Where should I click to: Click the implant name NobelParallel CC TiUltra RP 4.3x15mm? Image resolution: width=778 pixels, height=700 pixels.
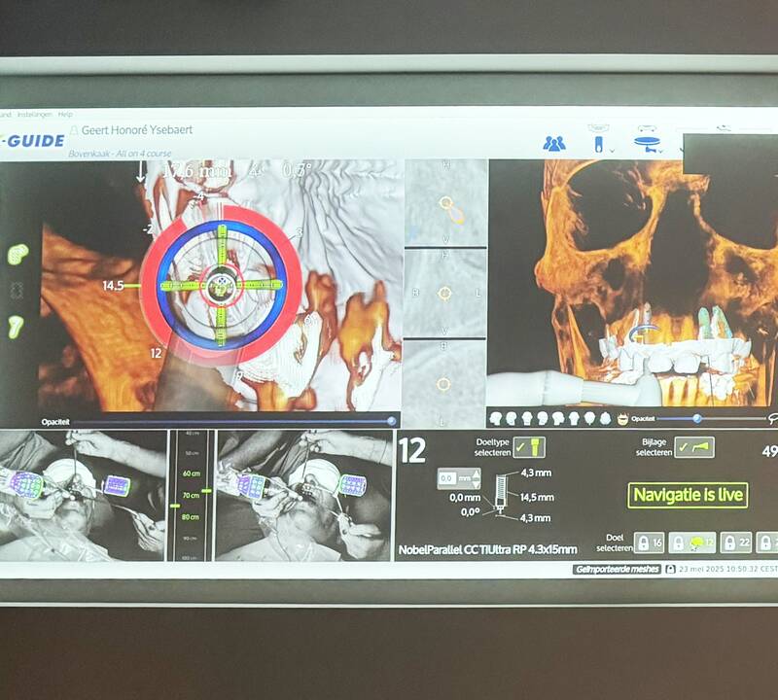click(x=488, y=549)
